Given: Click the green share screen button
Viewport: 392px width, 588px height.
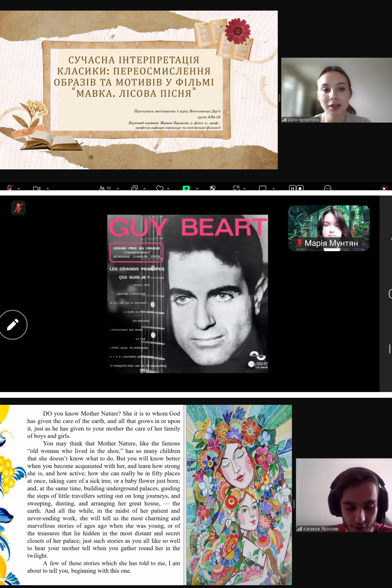Looking at the screenshot, I should 186,188.
